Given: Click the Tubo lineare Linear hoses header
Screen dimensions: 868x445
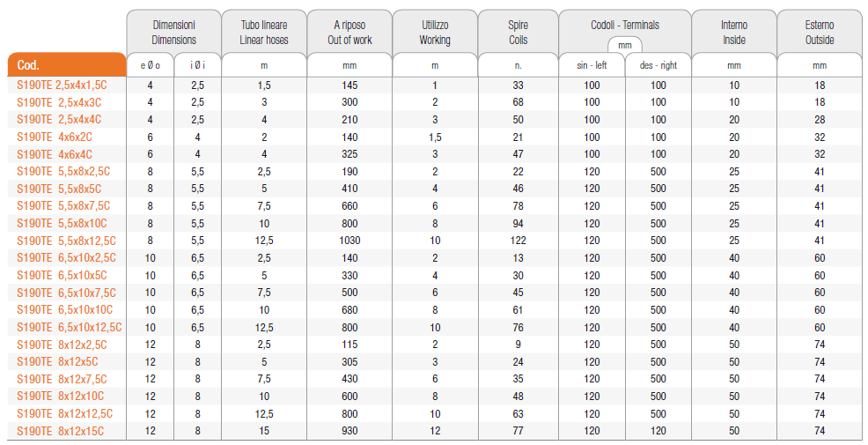Looking at the screenshot, I should pos(263,33).
